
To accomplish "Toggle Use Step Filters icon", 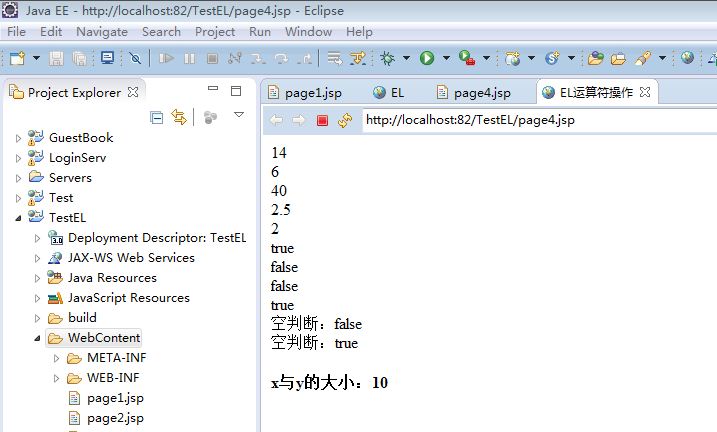I will pos(358,59).
